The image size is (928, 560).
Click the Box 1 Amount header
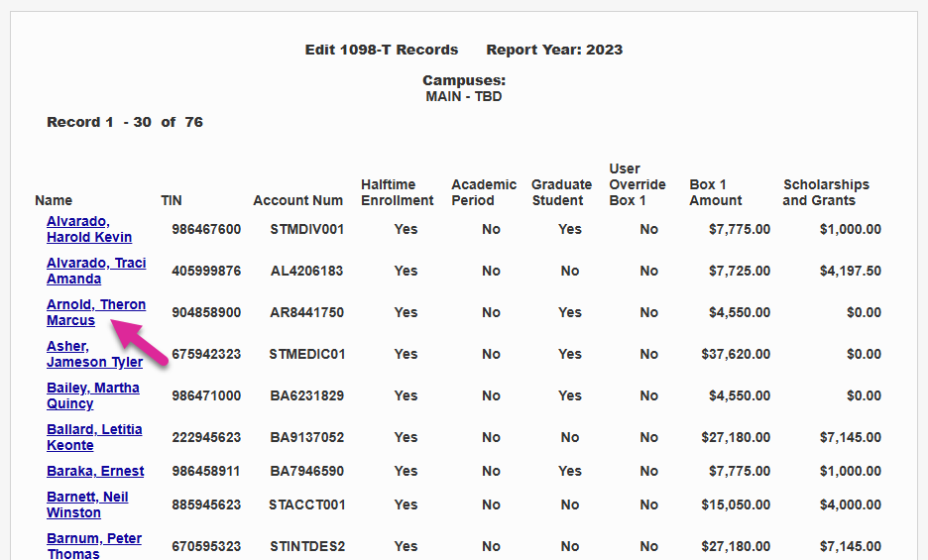(715, 192)
